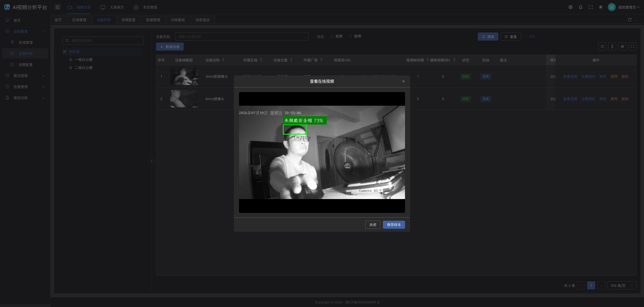Open the 100 条/页 page size dropdown
Viewport: 644px width, 307px height.
click(622, 285)
